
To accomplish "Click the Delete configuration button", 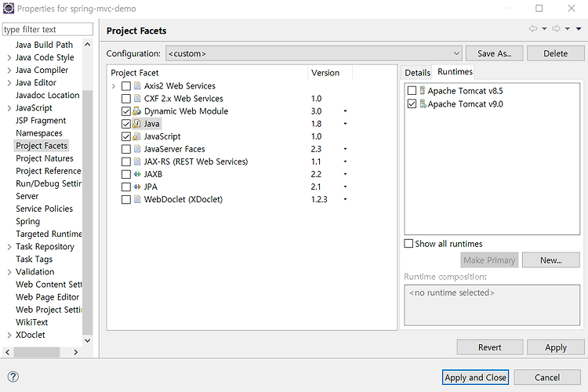I will (555, 53).
